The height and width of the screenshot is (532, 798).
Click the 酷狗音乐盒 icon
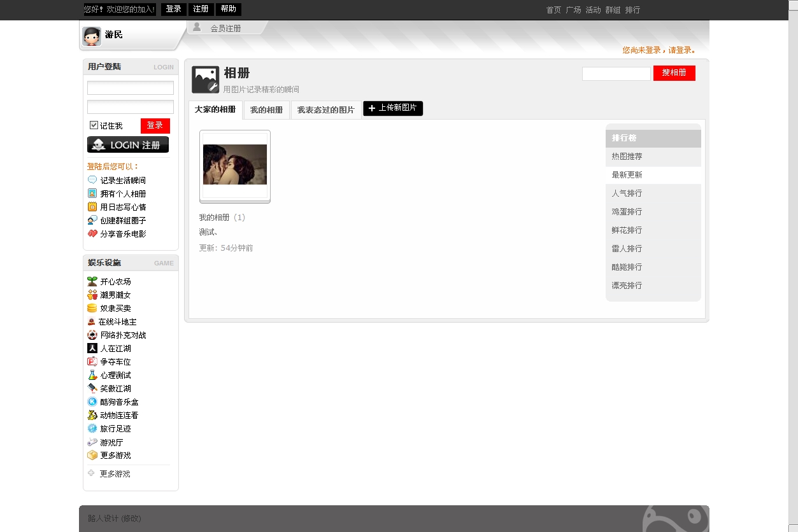[92, 402]
